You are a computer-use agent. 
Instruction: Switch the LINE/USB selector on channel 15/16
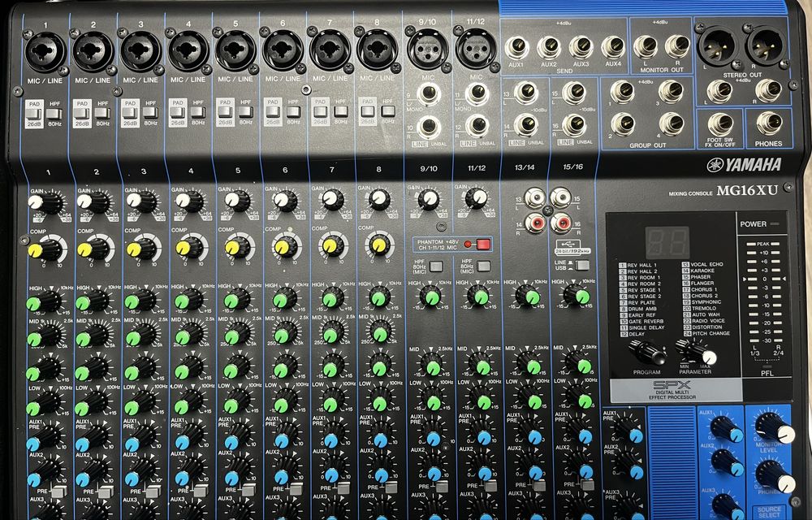point(582,265)
